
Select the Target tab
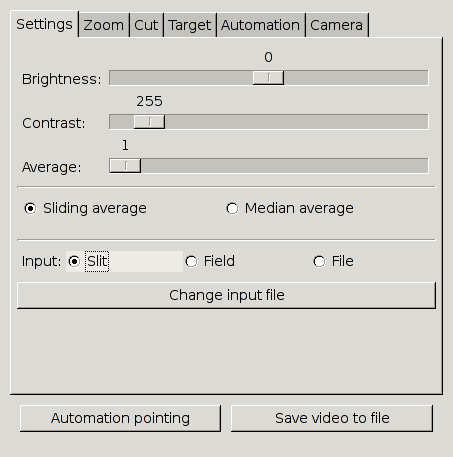coord(190,25)
